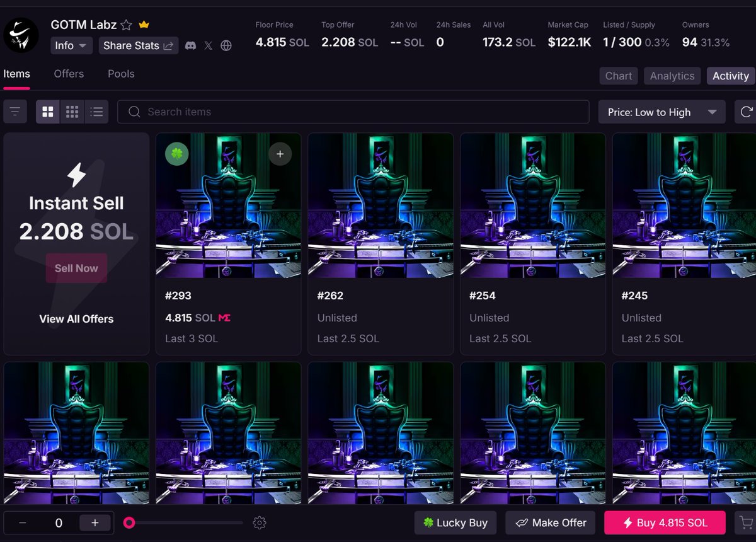This screenshot has height=542, width=756.
Task: Click the GOTM Labz collection title
Action: [x=84, y=25]
